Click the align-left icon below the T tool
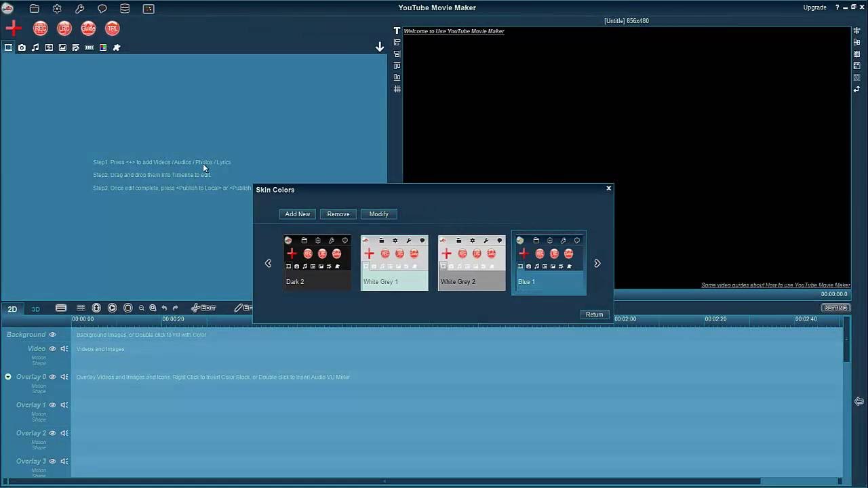Viewport: 868px width, 488px height. [397, 42]
